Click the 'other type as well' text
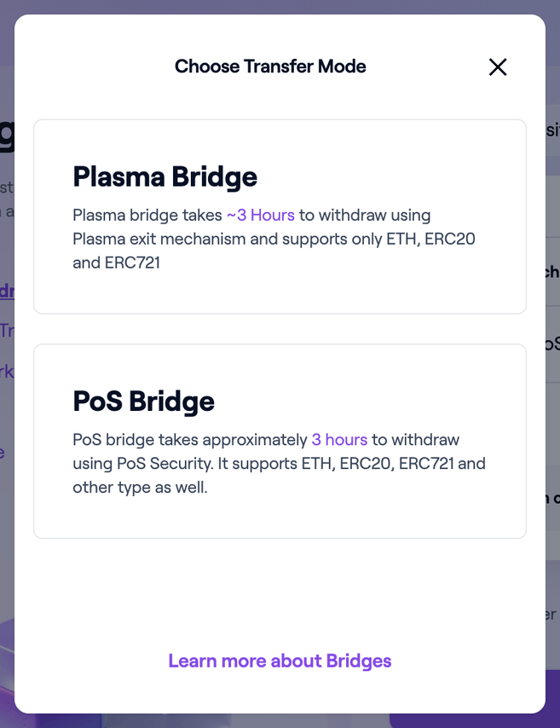Viewport: 560px width, 728px height. click(x=140, y=488)
